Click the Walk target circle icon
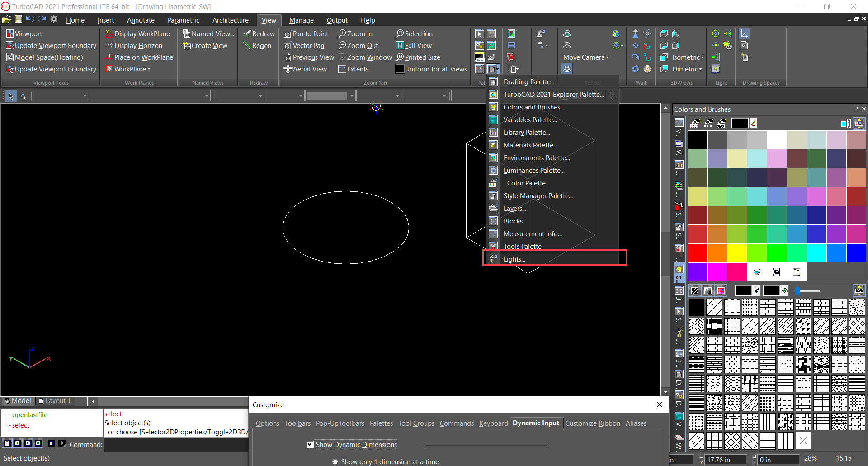Image resolution: width=868 pixels, height=466 pixels. pyautogui.click(x=647, y=69)
